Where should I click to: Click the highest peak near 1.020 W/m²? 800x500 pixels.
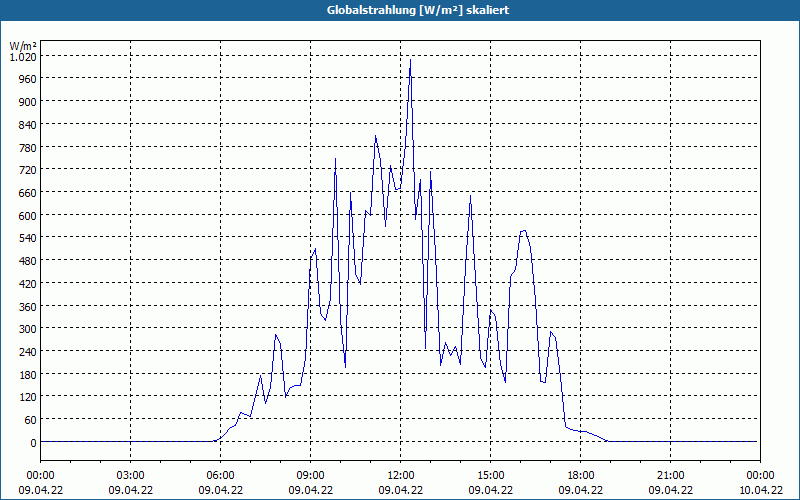point(410,60)
